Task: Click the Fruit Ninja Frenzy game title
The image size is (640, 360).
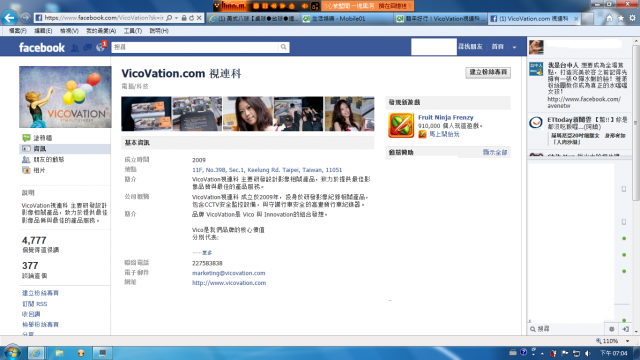Action: coord(445,118)
